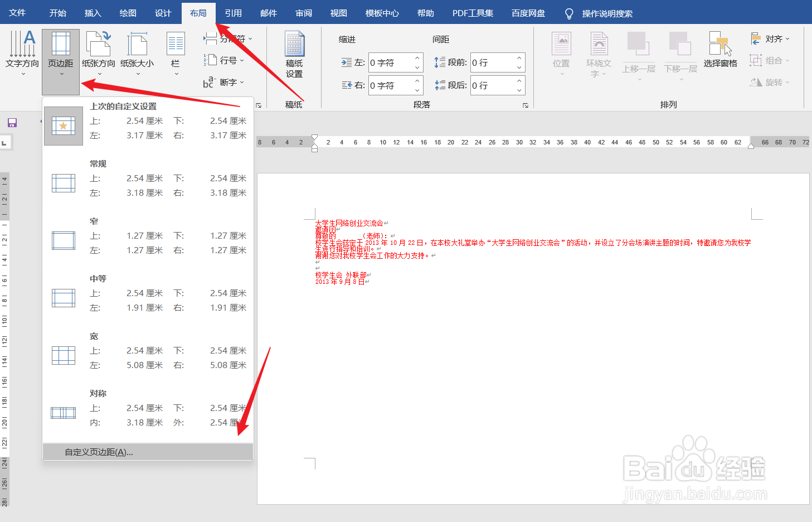This screenshot has height=522, width=812.
Task: Select the 中等 moderate margin preset
Action: click(x=148, y=293)
